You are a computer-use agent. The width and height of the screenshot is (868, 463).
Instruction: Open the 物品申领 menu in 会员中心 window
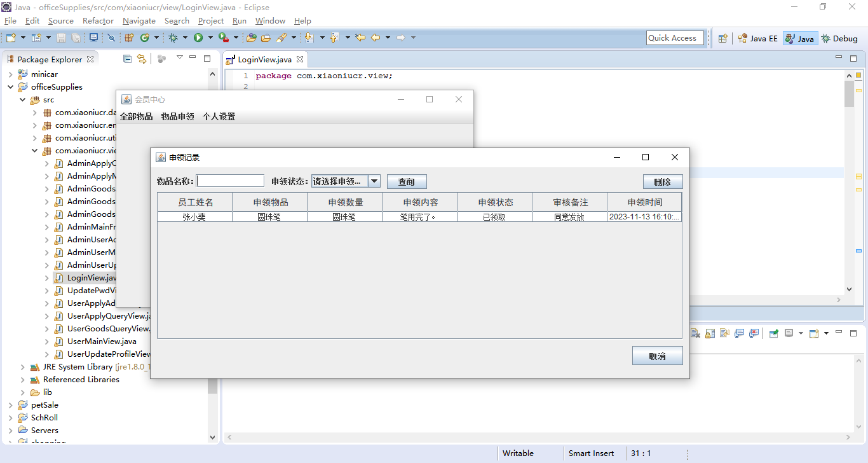point(177,116)
